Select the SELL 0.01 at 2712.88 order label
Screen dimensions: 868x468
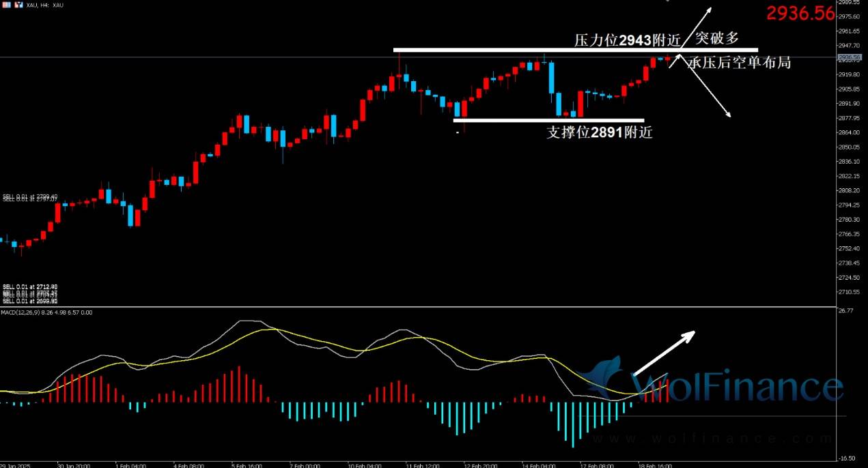coord(30,286)
